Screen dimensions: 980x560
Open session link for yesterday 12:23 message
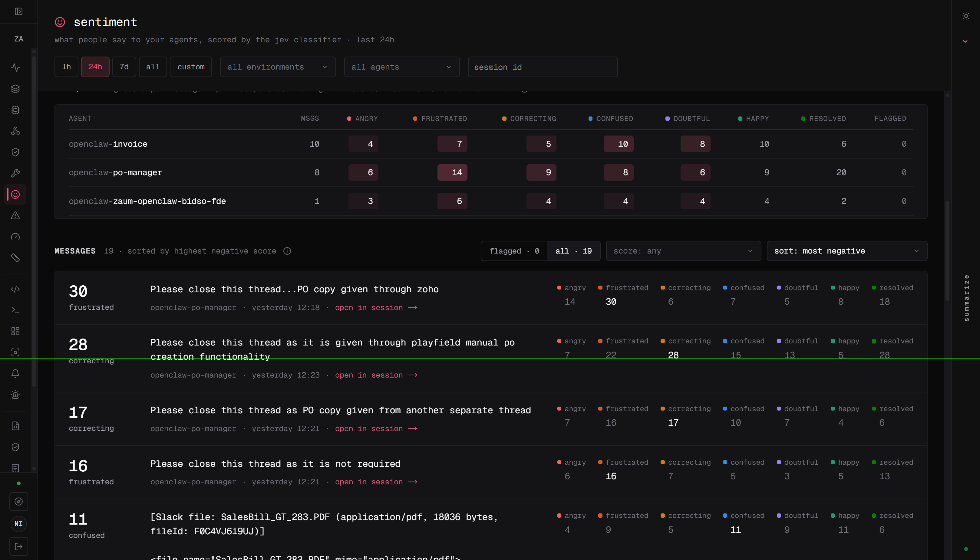point(376,375)
